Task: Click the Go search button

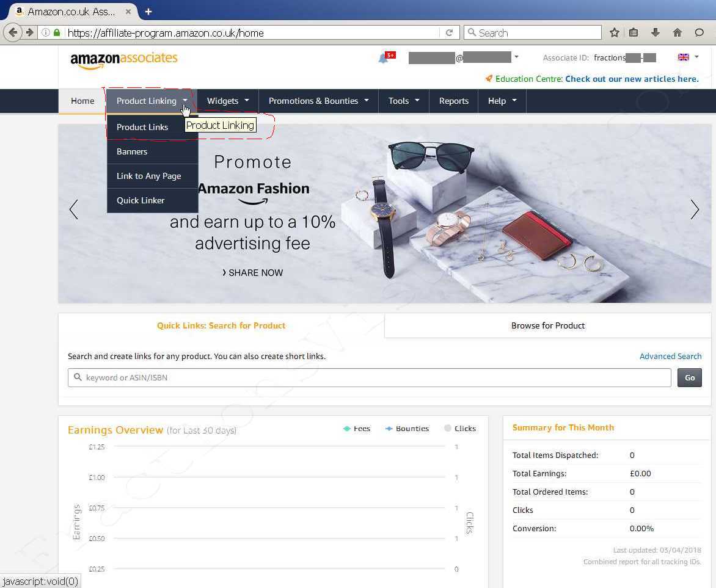Action: (x=690, y=377)
